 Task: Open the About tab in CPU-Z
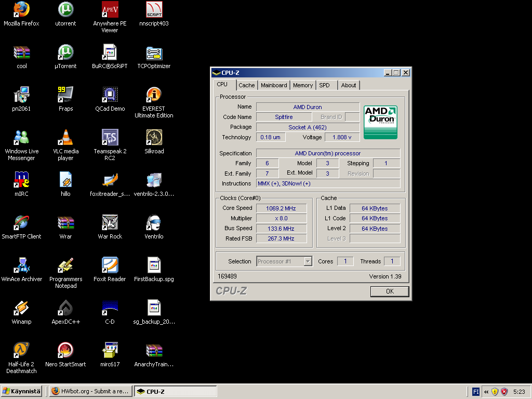coord(349,85)
